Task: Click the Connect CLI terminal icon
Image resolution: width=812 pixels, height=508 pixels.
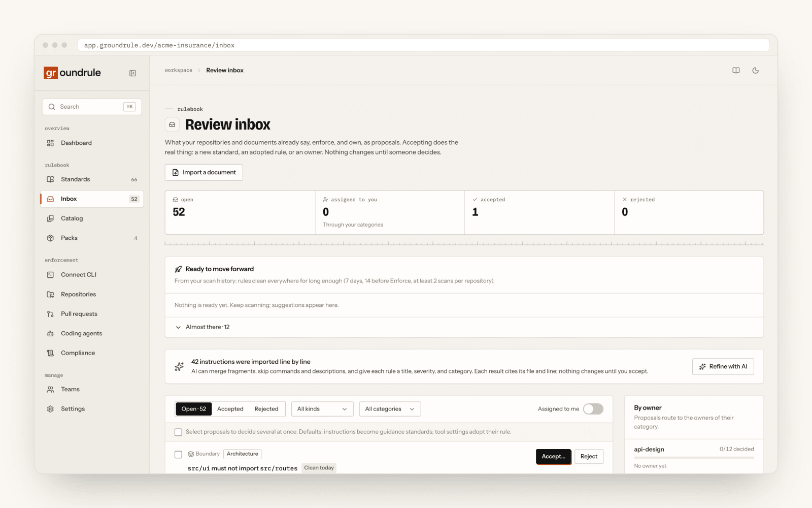Action: pos(50,275)
